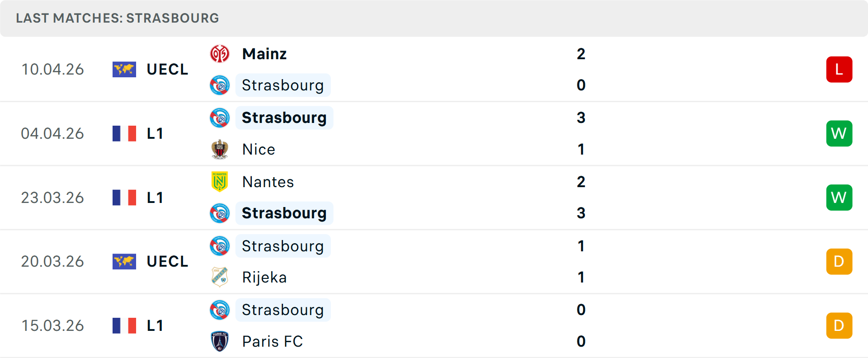868x358 pixels.
Task: Click the Mainz club crest icon
Action: click(x=220, y=54)
